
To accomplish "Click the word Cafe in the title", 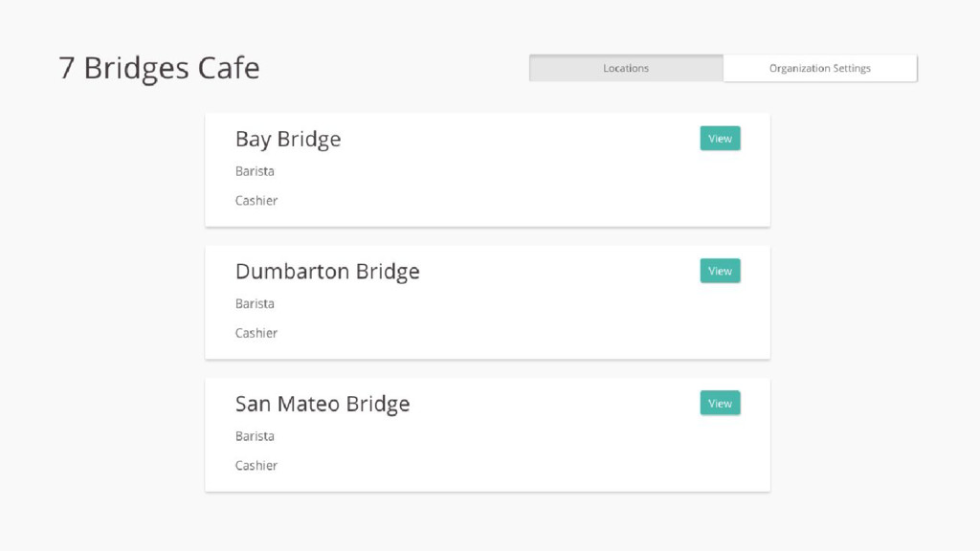I will point(229,68).
